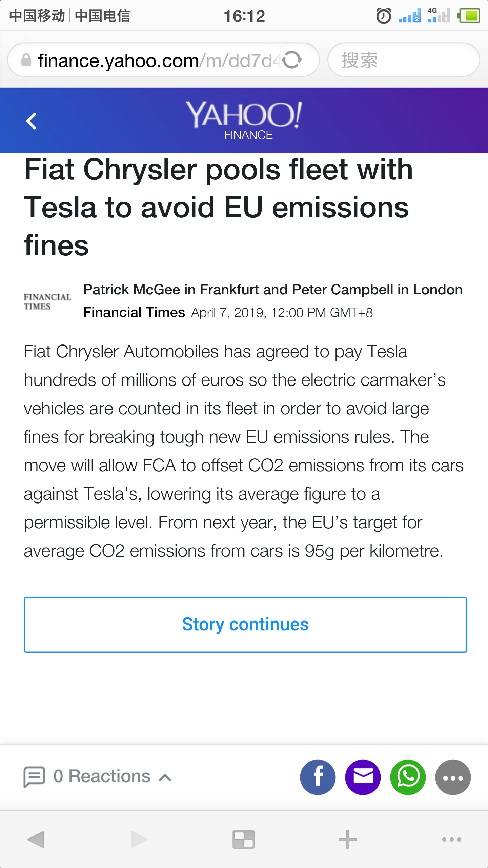Open more sharing options gray button
The height and width of the screenshot is (868, 488).
(x=453, y=777)
